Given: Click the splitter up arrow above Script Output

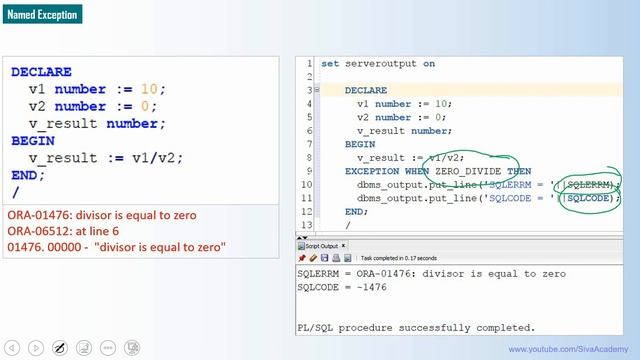Looking at the screenshot, I should 299,238.
